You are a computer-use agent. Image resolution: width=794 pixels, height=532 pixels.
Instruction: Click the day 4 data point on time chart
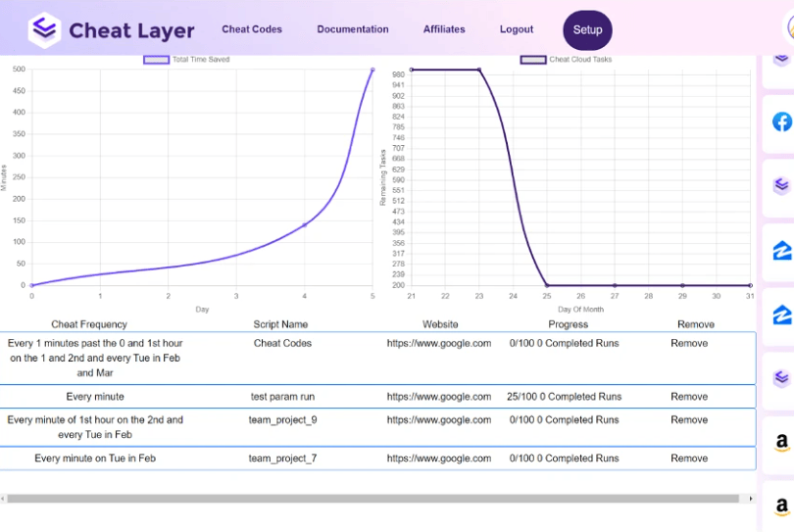304,224
